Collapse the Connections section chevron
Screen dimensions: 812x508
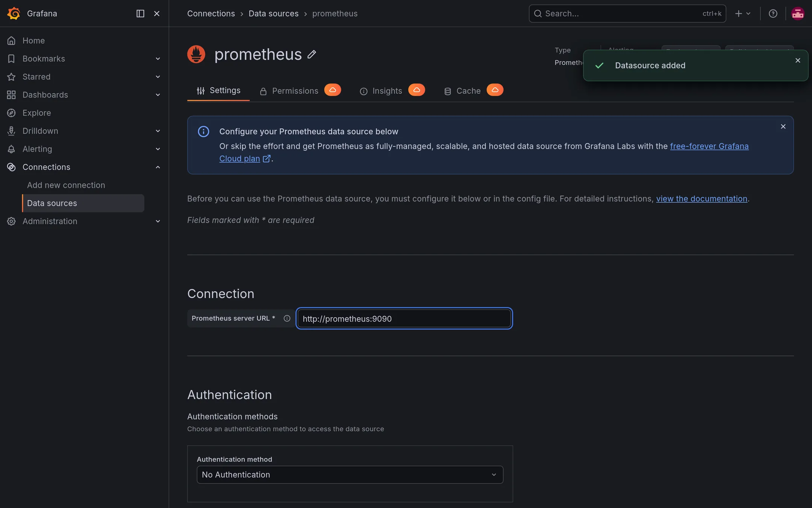[158, 167]
